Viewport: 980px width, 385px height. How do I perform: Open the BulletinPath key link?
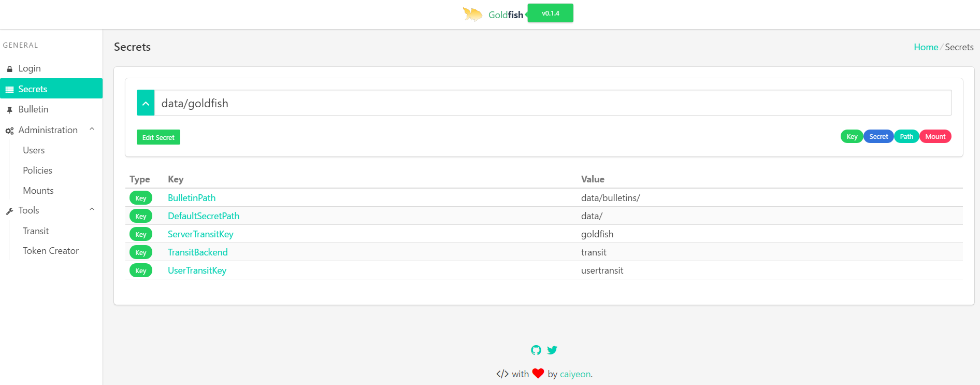[x=192, y=198]
